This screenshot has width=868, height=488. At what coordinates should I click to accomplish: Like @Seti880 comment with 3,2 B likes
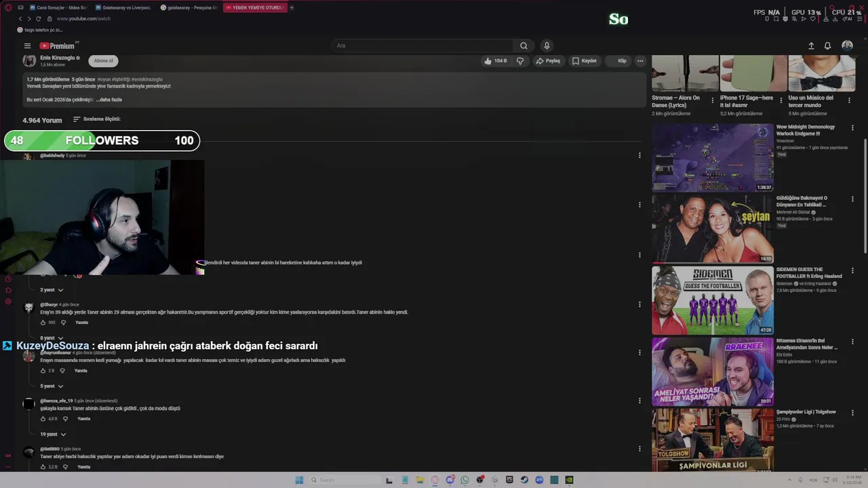[x=43, y=467]
